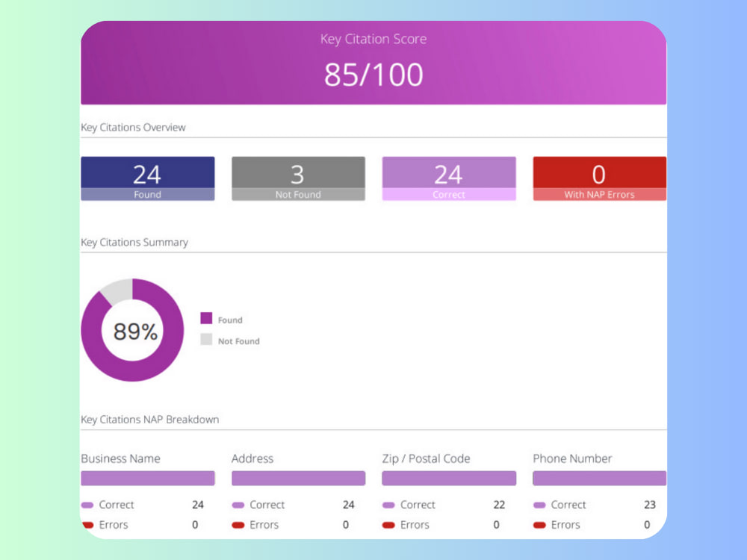Click the Address progress bar
Image resolution: width=747 pixels, height=560 pixels.
298,478
